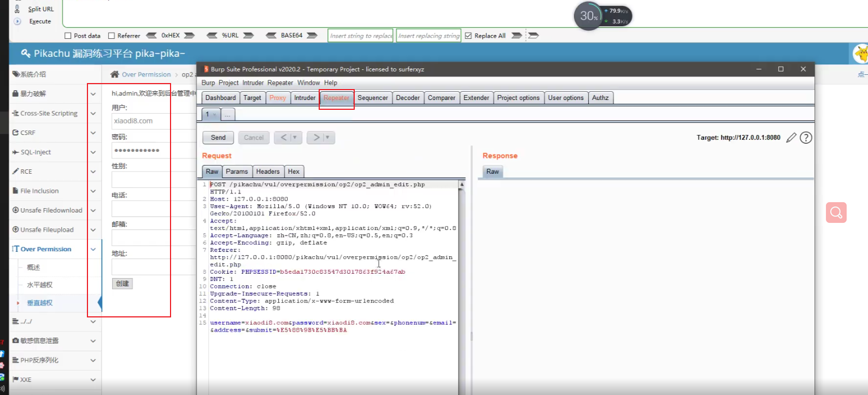Click the orange search magnifier button
Screen dimensions: 868x395
[836, 213]
